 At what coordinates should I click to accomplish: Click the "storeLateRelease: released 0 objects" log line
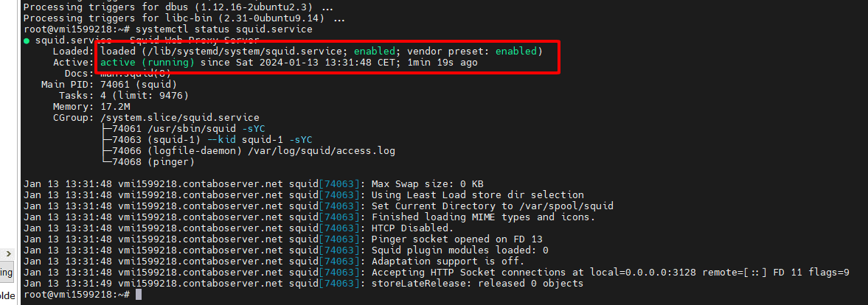click(303, 284)
